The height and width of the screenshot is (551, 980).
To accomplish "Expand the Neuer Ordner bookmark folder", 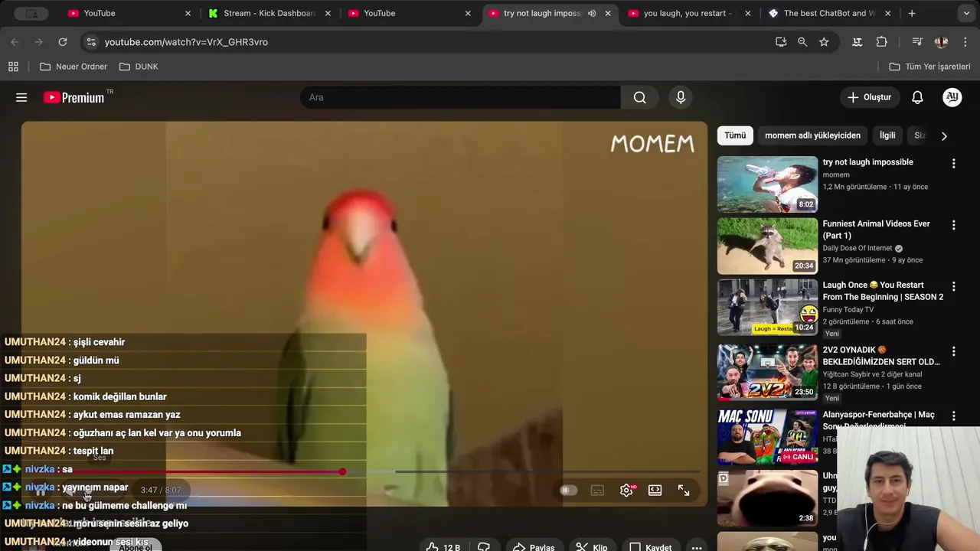I will (73, 67).
